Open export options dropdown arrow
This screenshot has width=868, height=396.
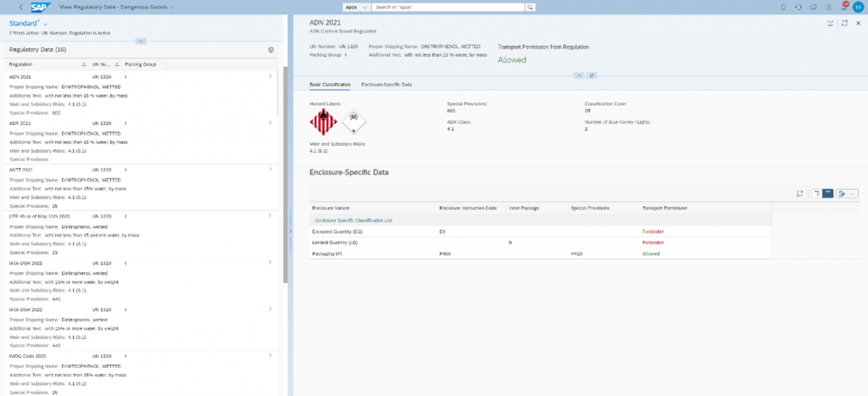point(853,193)
